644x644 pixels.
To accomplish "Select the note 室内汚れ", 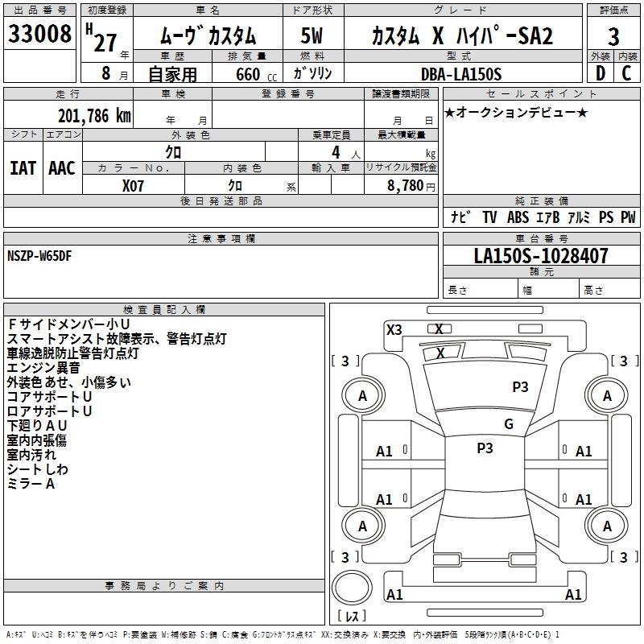I will (x=31, y=455).
